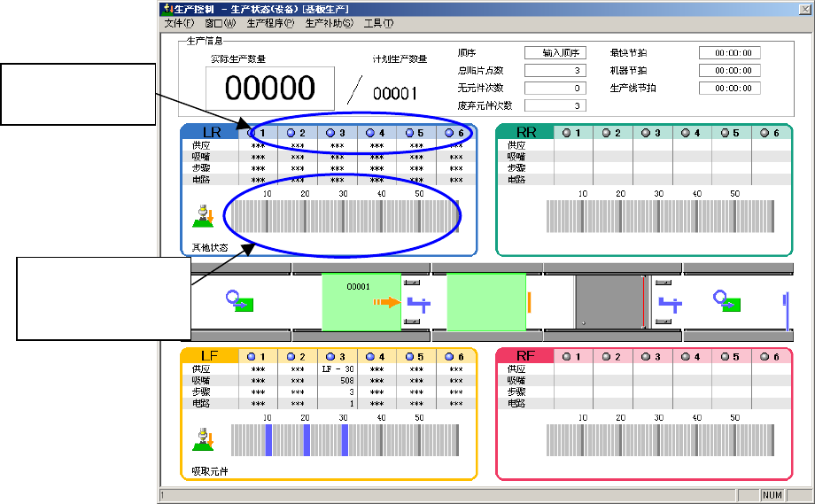Click the orange transfer arrow on conveyor
This screenshot has height=504, width=815.
[387, 302]
